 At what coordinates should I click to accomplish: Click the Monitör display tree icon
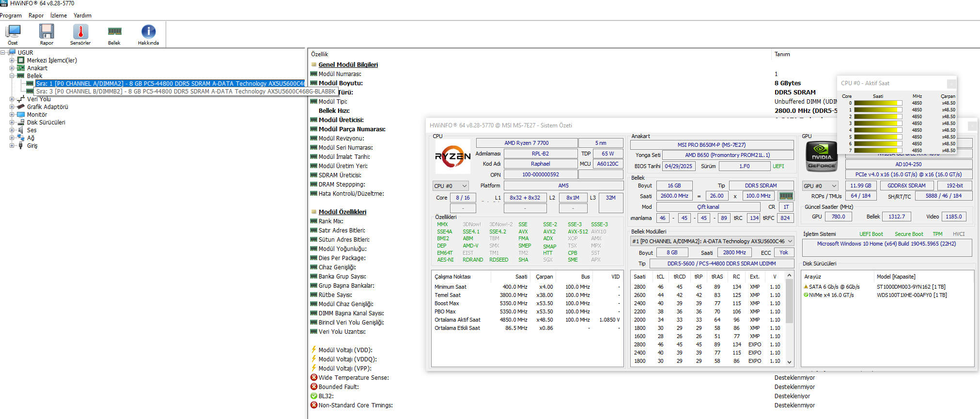click(x=21, y=114)
